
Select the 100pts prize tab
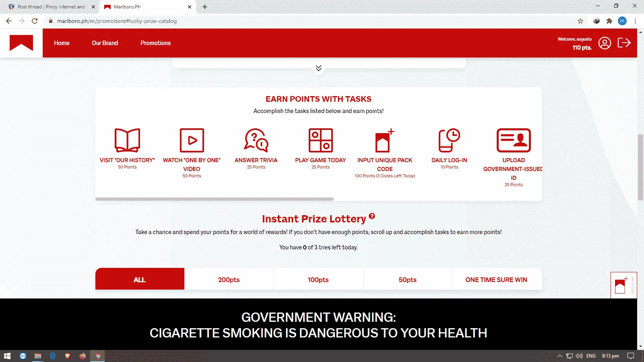coord(318,279)
